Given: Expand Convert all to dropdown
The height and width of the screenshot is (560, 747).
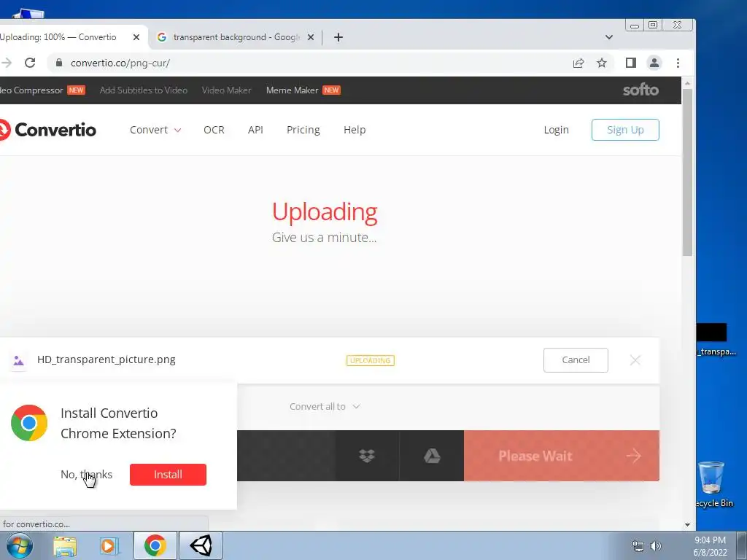Looking at the screenshot, I should tap(325, 407).
